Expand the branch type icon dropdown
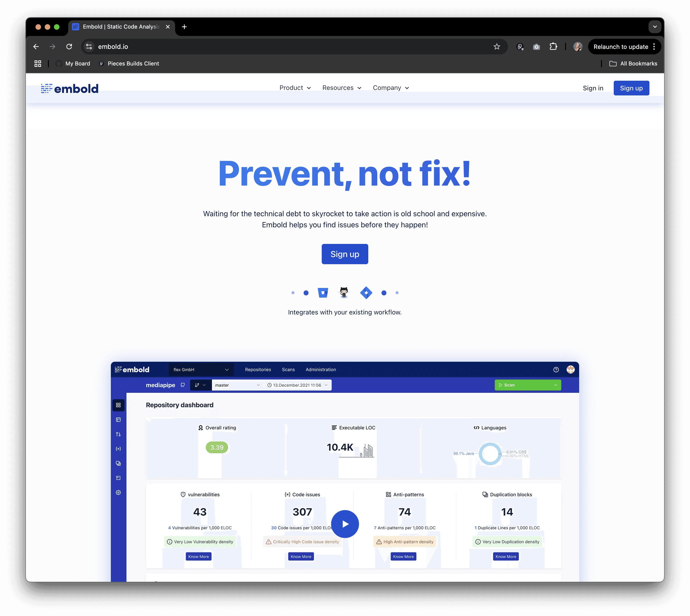 click(x=201, y=385)
